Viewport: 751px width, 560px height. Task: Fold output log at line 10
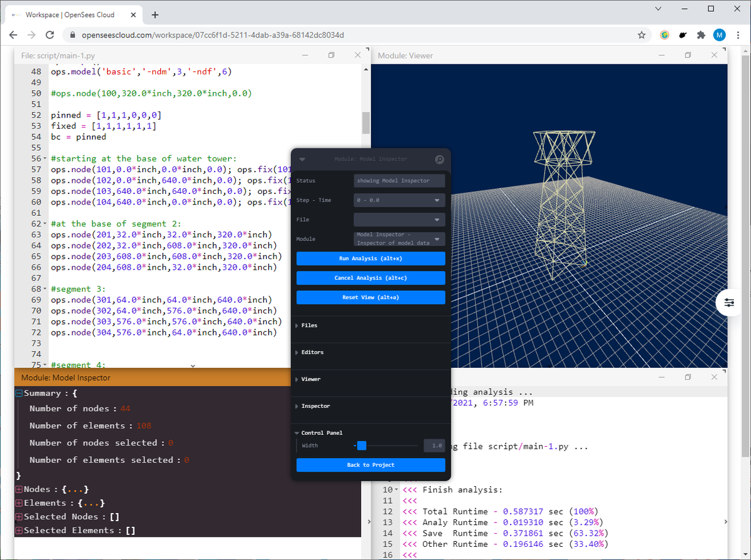tap(396, 489)
